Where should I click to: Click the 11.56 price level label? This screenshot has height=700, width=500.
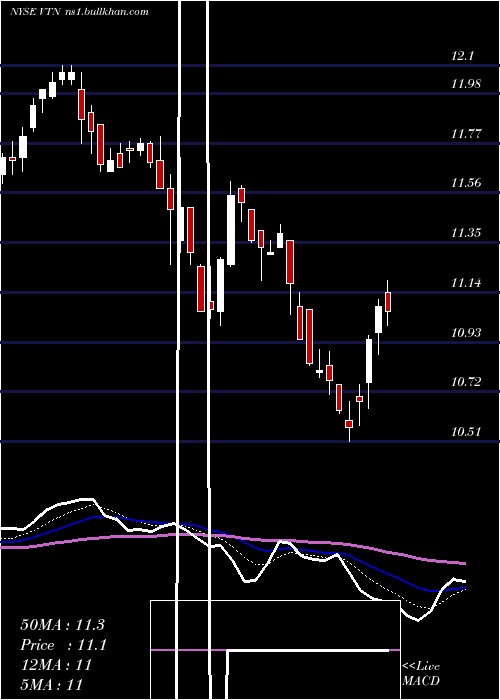pyautogui.click(x=466, y=183)
